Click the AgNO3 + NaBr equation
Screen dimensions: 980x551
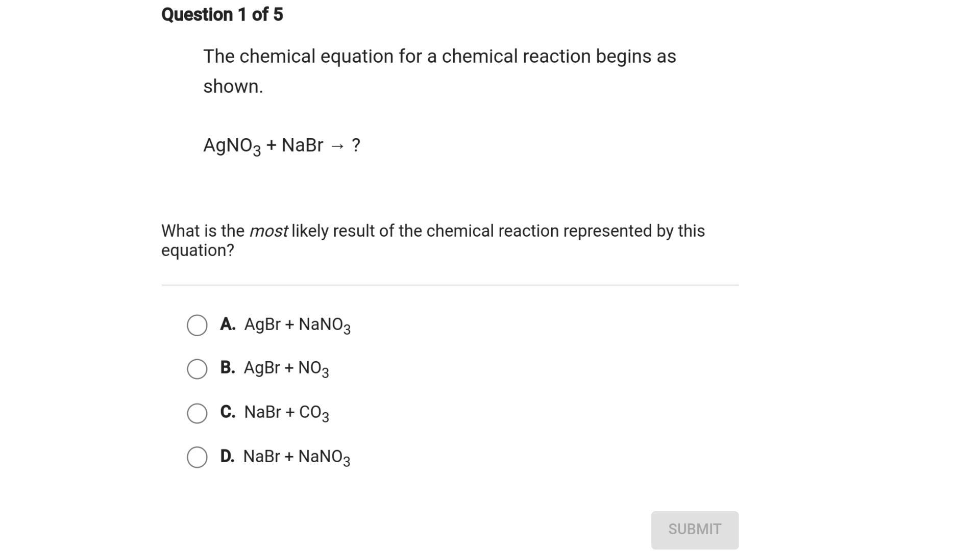pyautogui.click(x=263, y=145)
